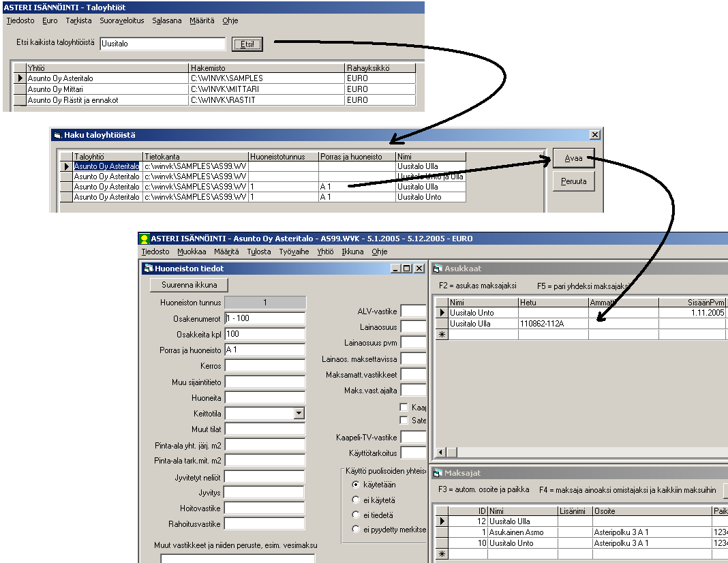Open the Ohje menu in Taloyhtiöt window
The height and width of the screenshot is (563, 728).
pos(230,20)
